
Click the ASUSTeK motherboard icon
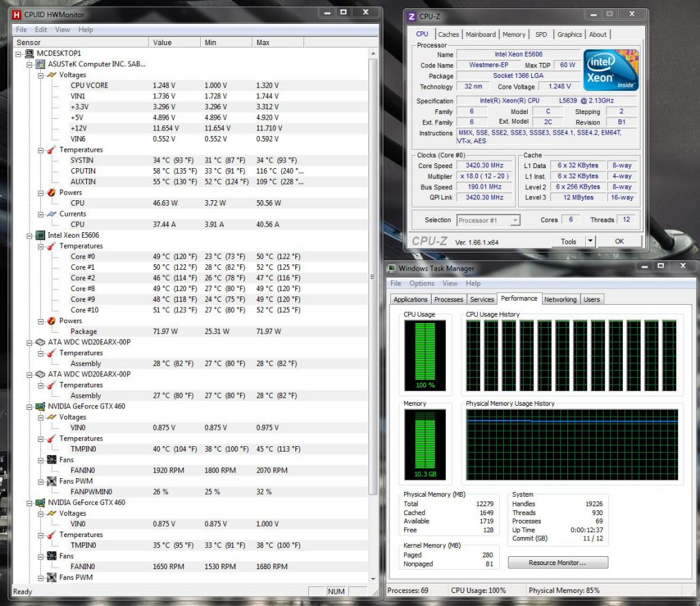40,64
